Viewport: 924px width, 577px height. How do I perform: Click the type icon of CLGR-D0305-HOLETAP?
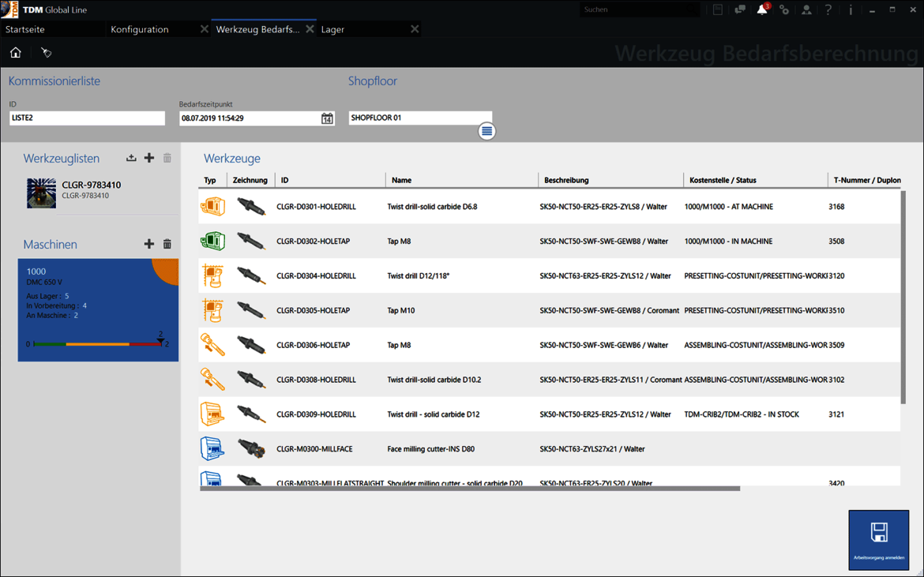coord(212,310)
